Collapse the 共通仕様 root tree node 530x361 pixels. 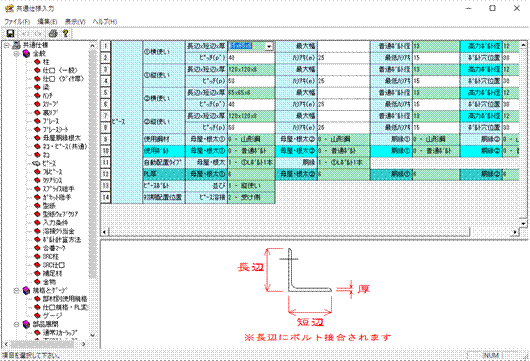(x=6, y=45)
